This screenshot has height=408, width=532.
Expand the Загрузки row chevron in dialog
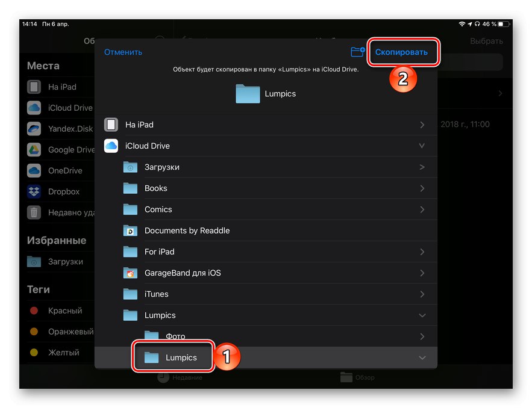[x=422, y=167]
